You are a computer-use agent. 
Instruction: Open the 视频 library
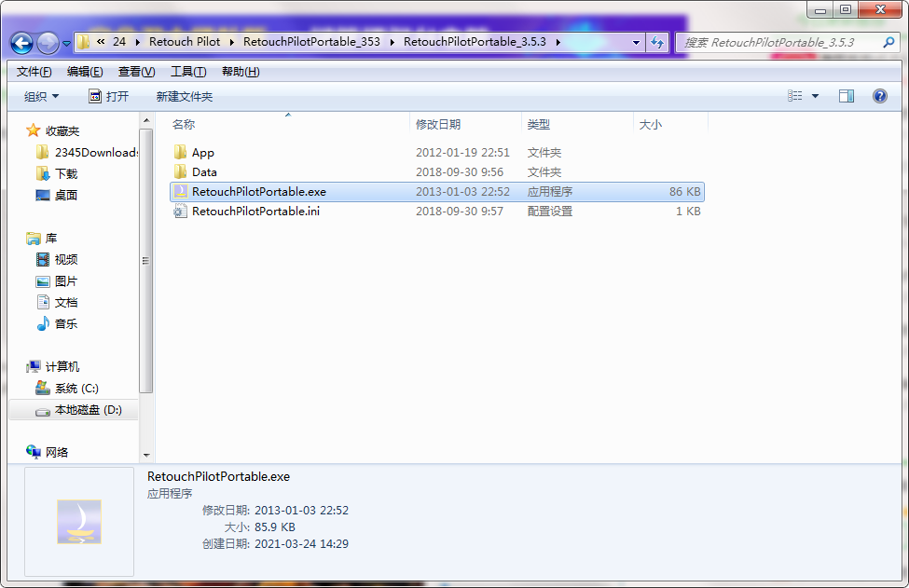pyautogui.click(x=57, y=260)
